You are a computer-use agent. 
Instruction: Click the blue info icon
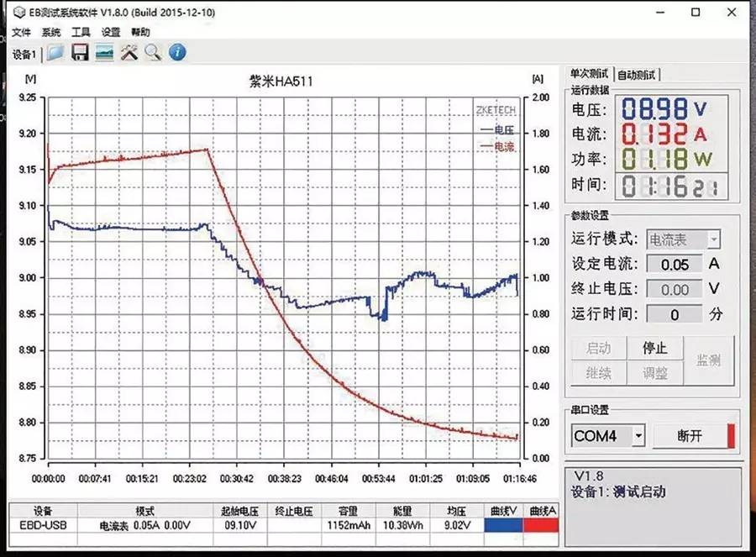click(176, 52)
